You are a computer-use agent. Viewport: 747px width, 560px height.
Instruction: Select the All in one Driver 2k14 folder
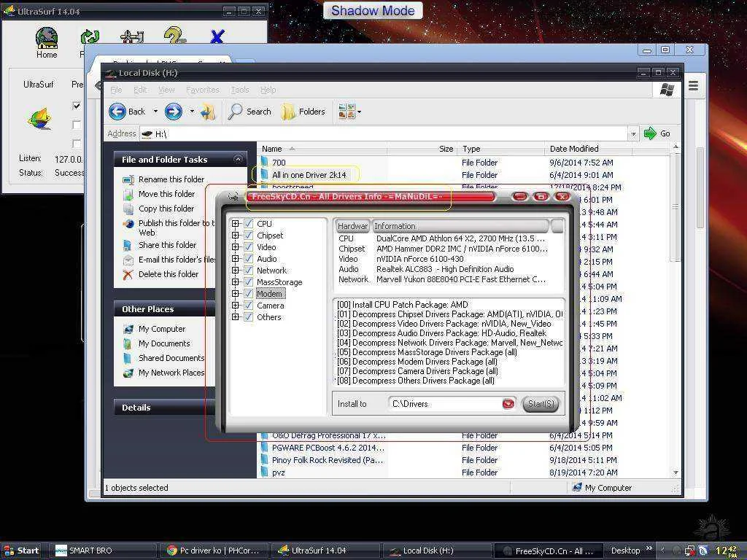309,175
